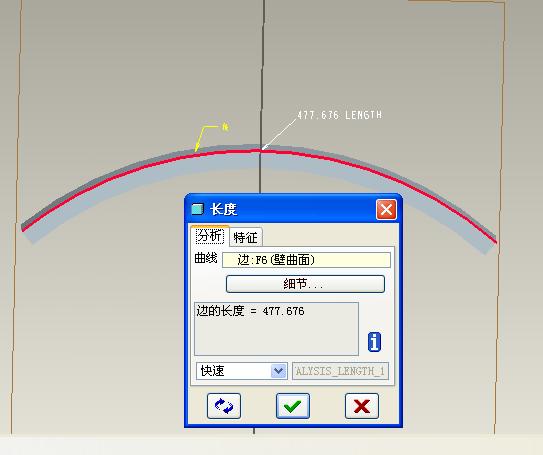Click the ANALYSIS_LENGTH_1 name field
Viewport: 543px width, 455px height.
[x=340, y=371]
